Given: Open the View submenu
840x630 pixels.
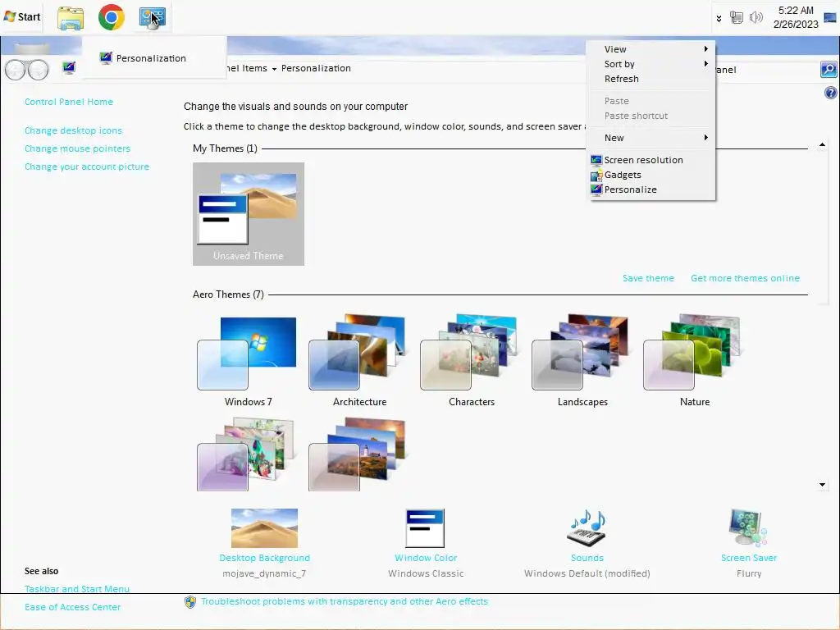Looking at the screenshot, I should 652,48.
